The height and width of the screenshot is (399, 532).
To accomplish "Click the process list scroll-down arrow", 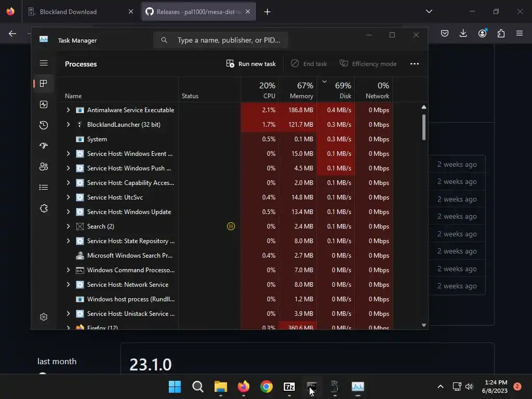I will click(x=424, y=325).
